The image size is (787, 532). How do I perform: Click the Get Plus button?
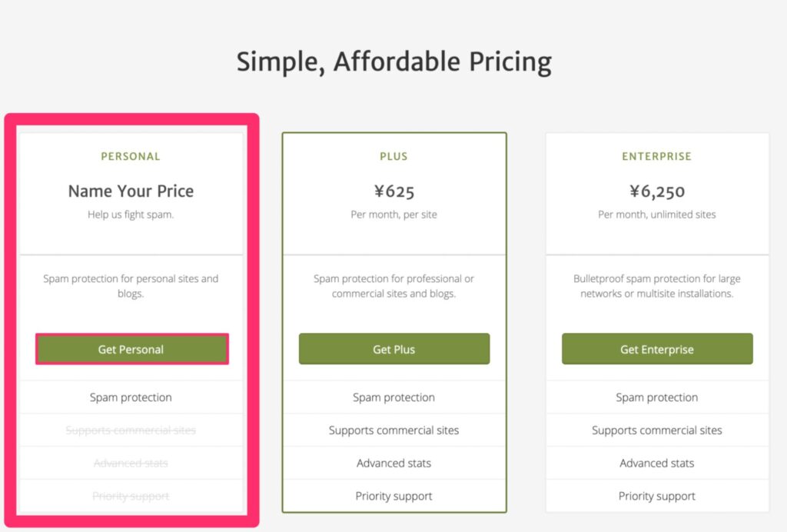pyautogui.click(x=394, y=349)
